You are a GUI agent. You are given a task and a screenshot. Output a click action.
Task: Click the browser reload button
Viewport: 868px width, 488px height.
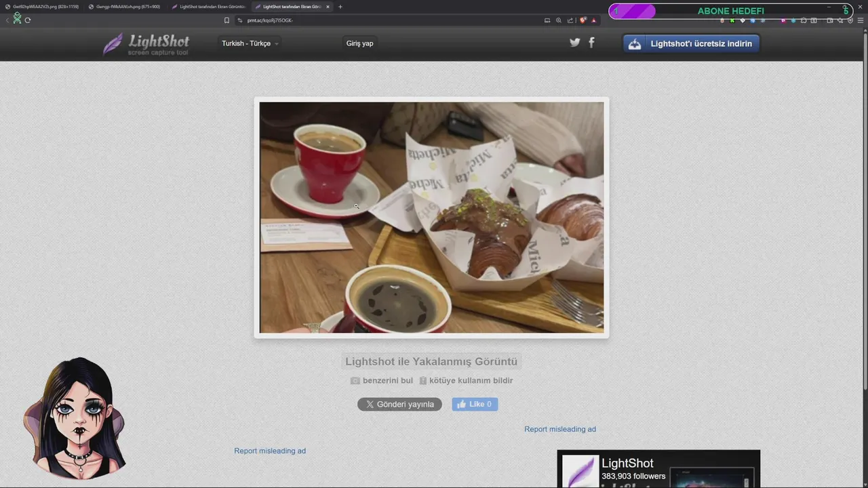[28, 20]
